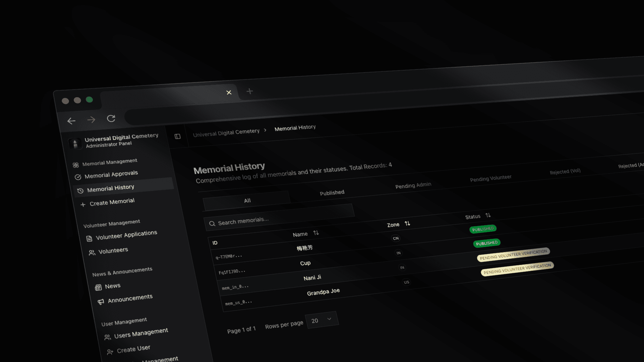Open Memorial History via its clock icon
The image size is (644, 362).
[80, 191]
